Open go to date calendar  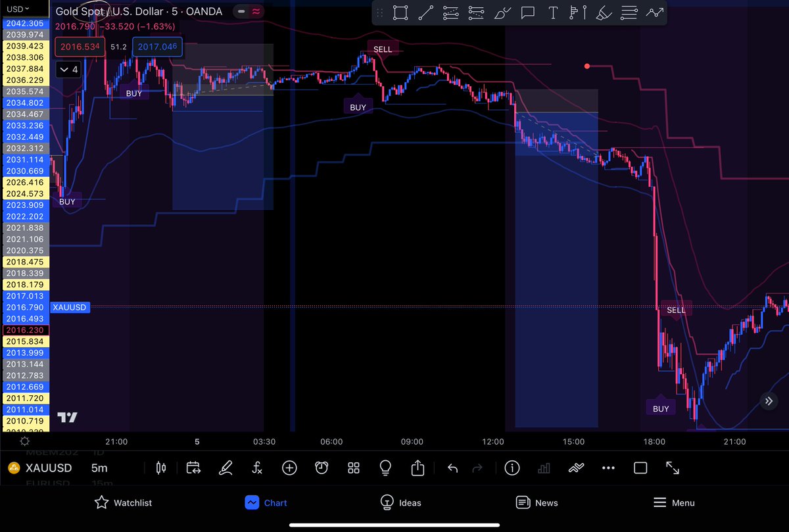tap(193, 468)
